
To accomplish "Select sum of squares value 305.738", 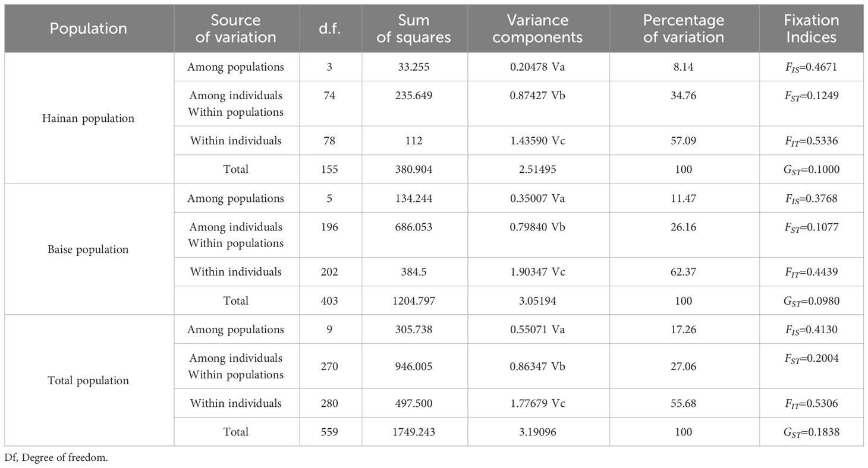I will coord(414,330).
